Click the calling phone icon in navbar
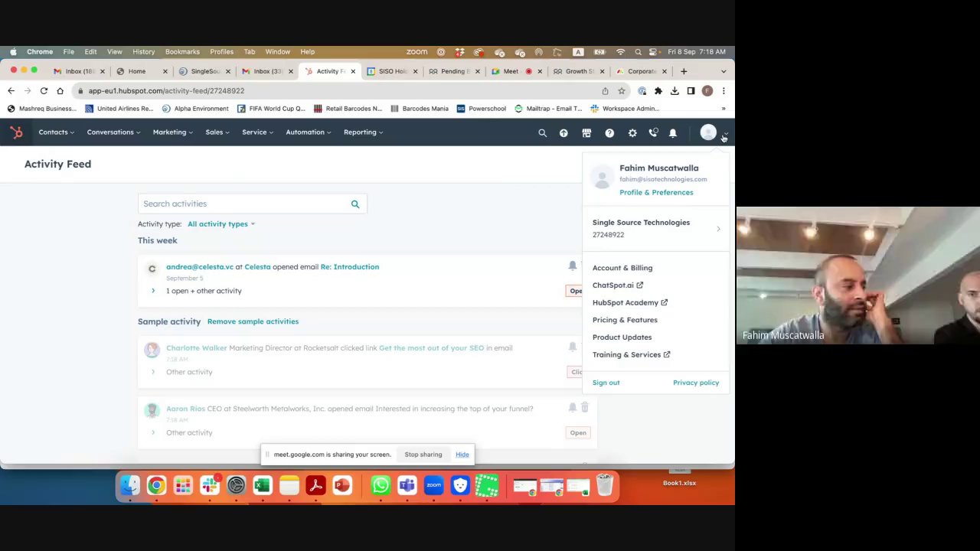 653,132
